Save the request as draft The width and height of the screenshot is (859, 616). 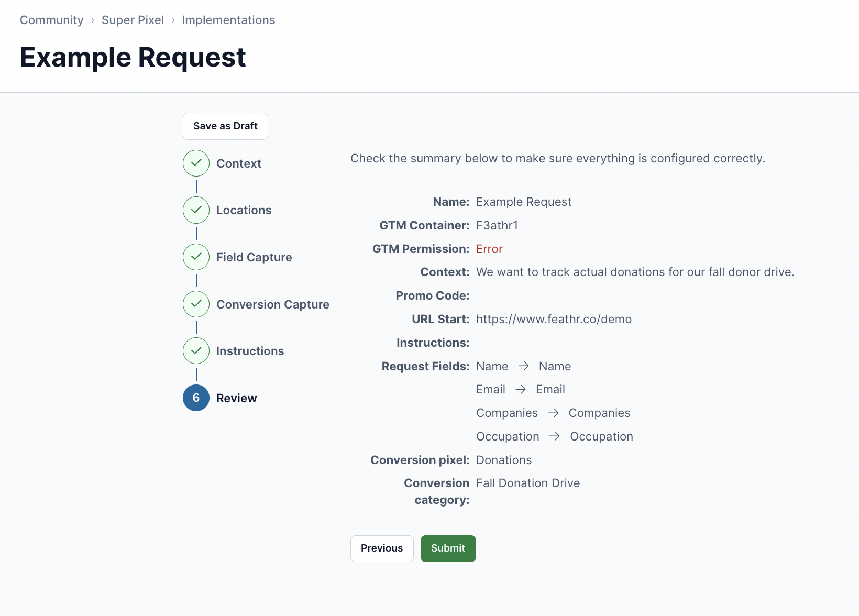pyautogui.click(x=225, y=126)
